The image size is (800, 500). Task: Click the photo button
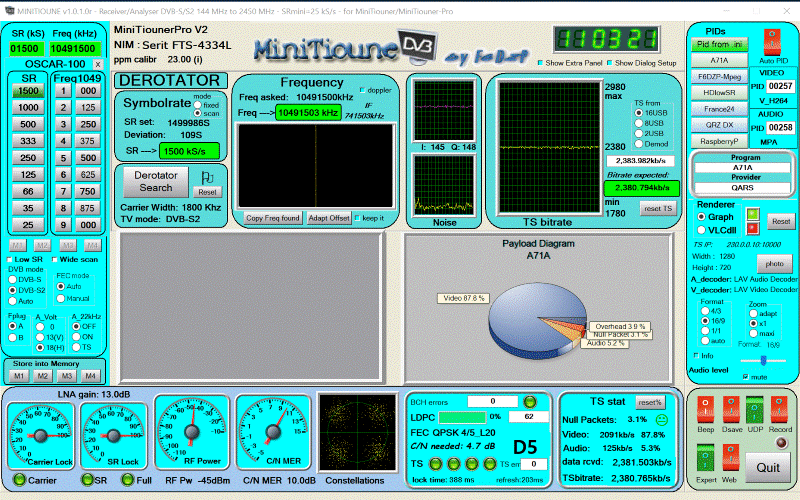click(774, 264)
